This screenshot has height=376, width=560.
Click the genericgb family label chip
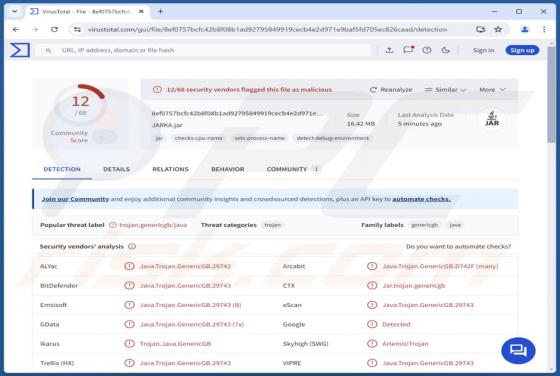(x=425, y=225)
